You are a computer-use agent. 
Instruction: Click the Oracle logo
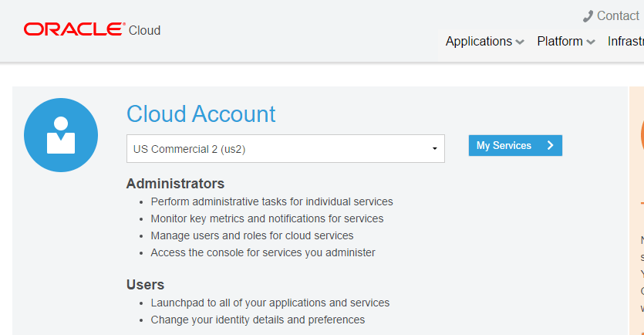73,29
